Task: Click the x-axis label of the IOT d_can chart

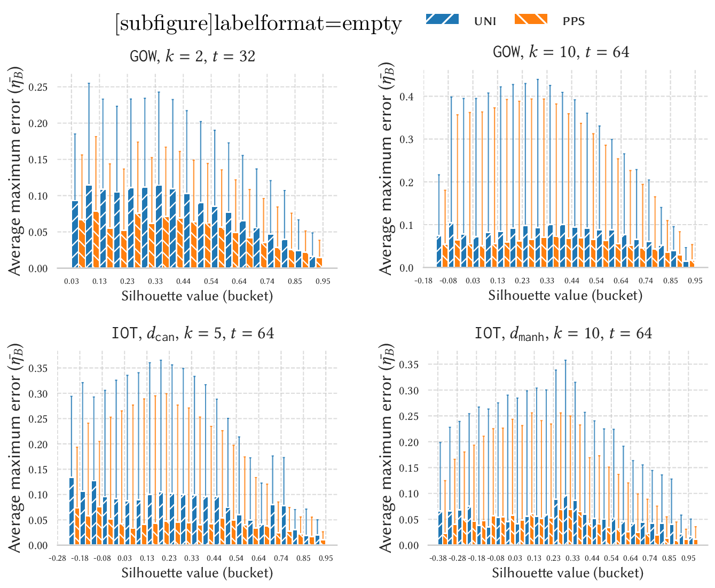Action: point(197,573)
